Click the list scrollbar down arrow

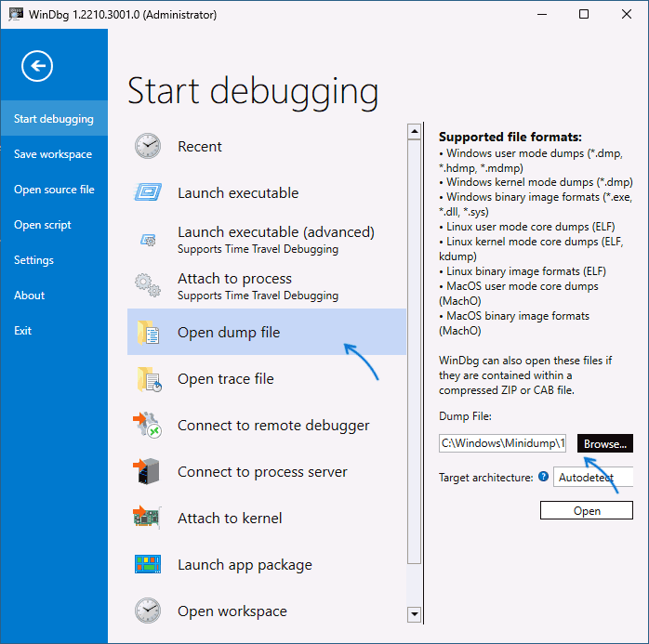pos(414,614)
